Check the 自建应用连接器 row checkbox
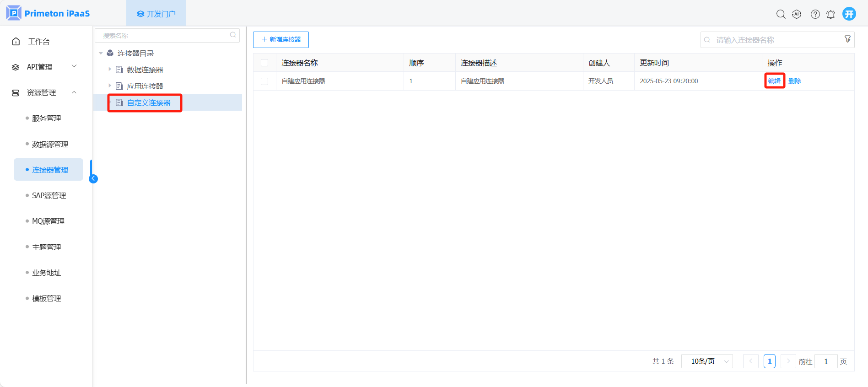 click(x=264, y=81)
